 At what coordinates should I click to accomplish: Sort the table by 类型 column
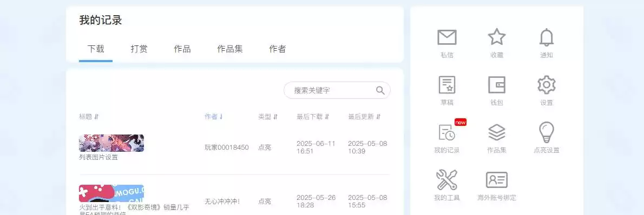(268, 117)
